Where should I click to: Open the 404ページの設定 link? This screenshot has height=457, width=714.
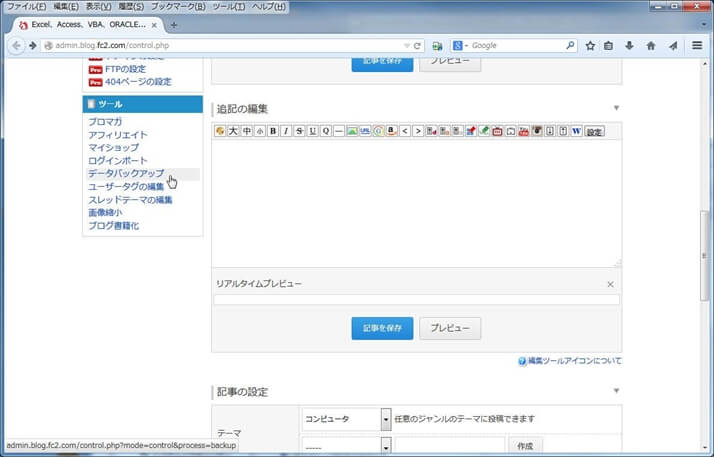tap(138, 82)
